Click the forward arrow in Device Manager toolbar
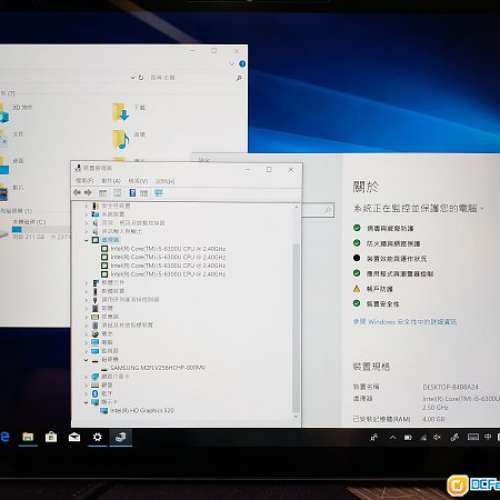500x500 pixels. (88, 193)
